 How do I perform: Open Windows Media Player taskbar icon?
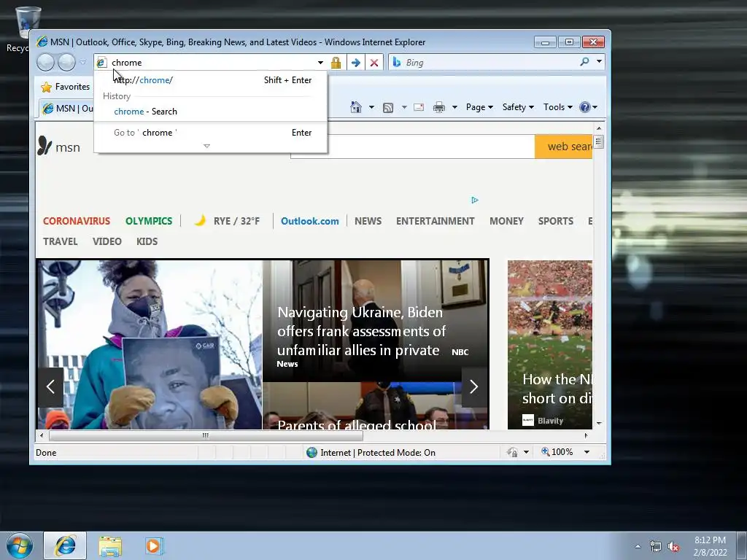pyautogui.click(x=154, y=546)
